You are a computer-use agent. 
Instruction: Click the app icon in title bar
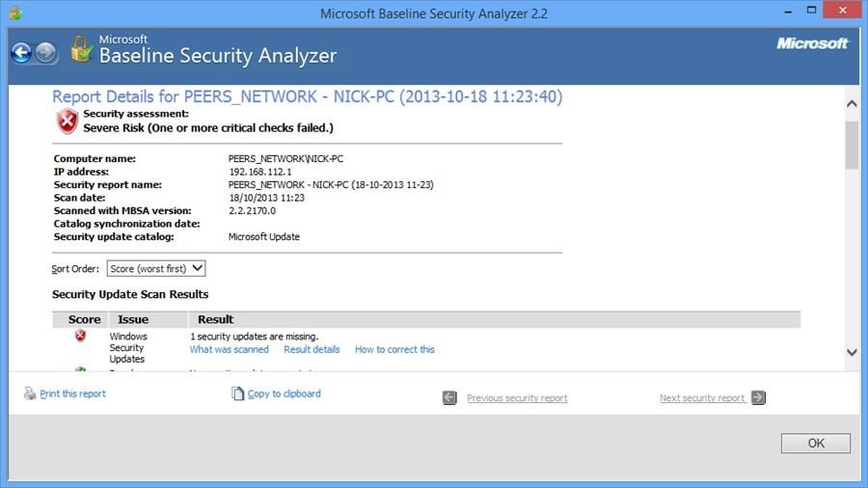[15, 13]
